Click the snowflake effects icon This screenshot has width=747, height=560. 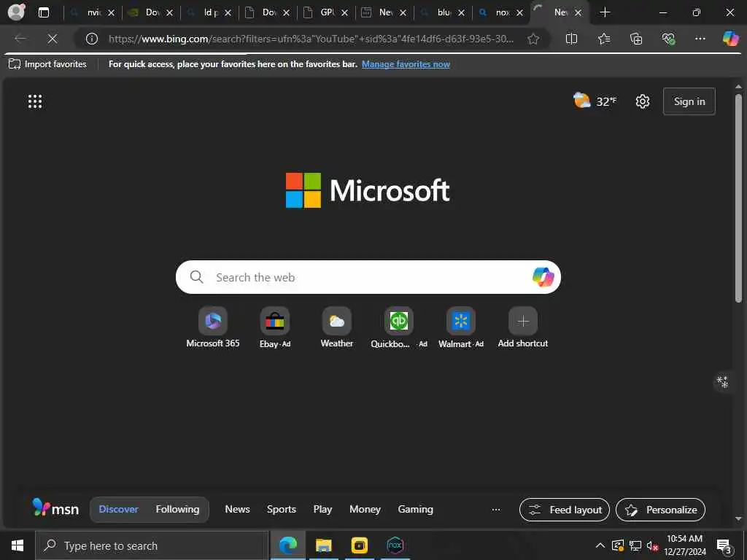click(x=723, y=382)
